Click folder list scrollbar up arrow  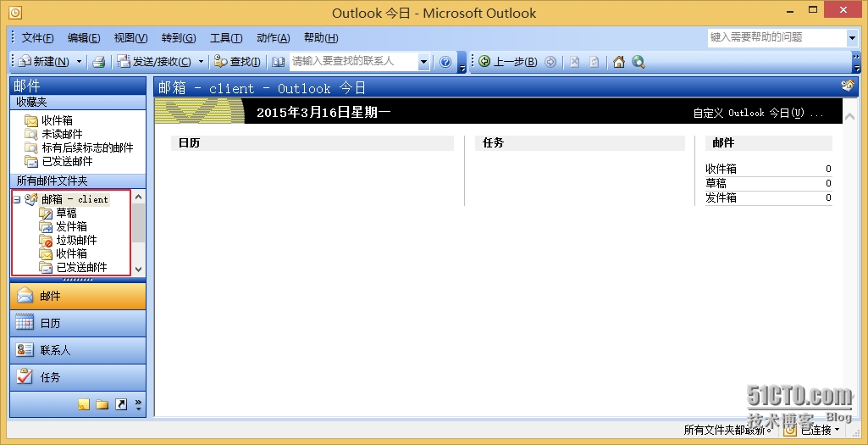pos(138,197)
